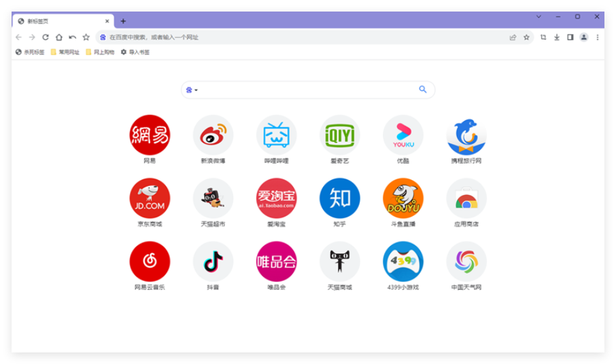
Task: Open the iQIYI 爱奇艺 shortcut
Action: click(340, 135)
